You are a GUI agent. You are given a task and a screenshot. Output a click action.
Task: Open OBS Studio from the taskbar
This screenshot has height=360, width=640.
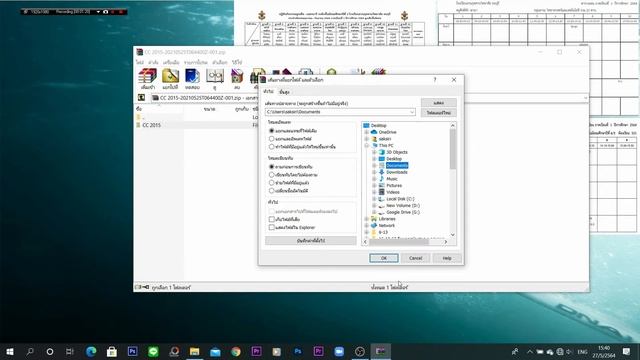click(x=360, y=351)
